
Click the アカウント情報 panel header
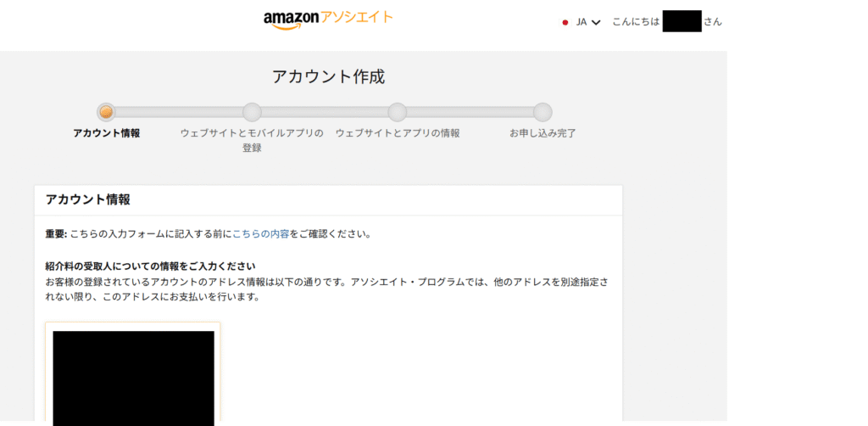pyautogui.click(x=88, y=199)
